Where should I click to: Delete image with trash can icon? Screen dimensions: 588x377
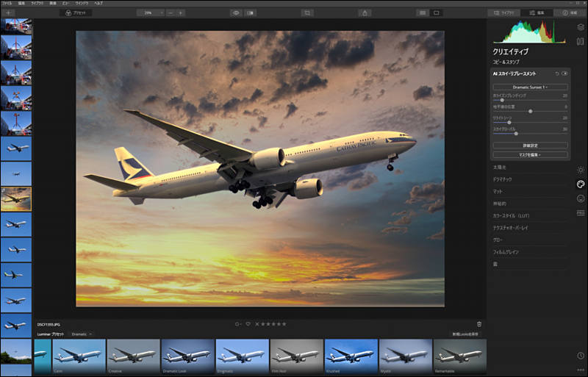pyautogui.click(x=479, y=324)
